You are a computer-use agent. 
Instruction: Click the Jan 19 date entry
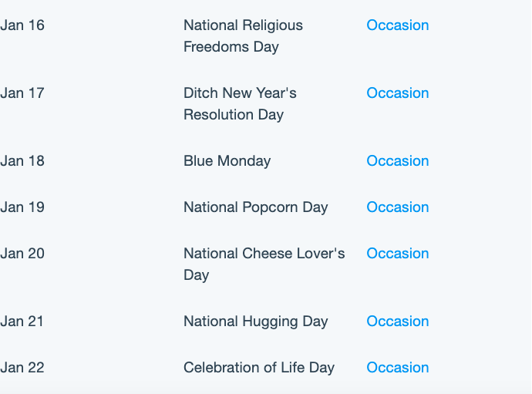click(22, 207)
